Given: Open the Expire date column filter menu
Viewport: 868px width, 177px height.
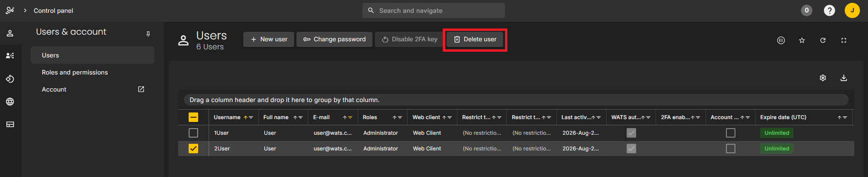Looking at the screenshot, I should [845, 118].
